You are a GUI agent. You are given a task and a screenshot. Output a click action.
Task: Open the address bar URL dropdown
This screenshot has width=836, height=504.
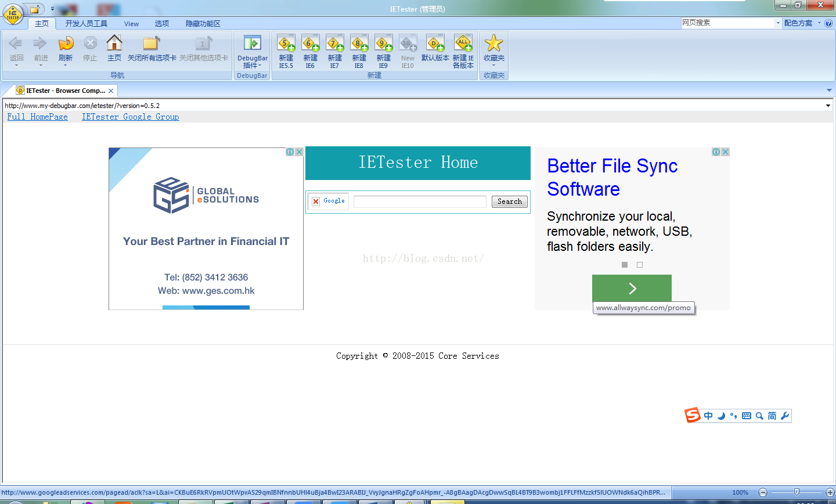828,106
